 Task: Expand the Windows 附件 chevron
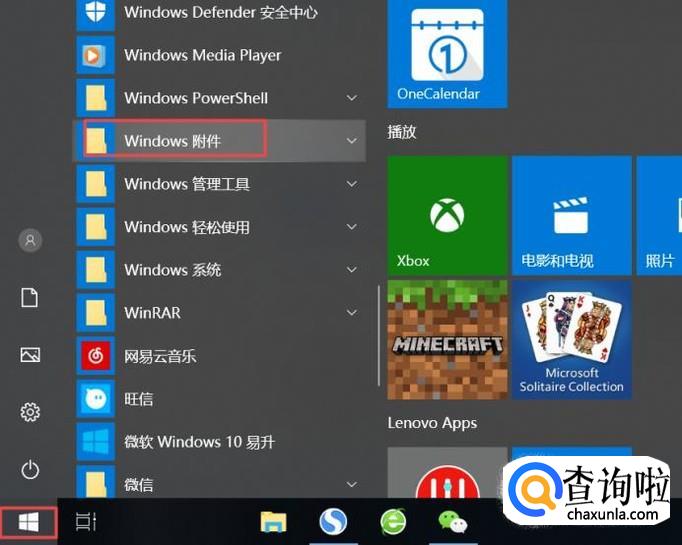coord(351,141)
